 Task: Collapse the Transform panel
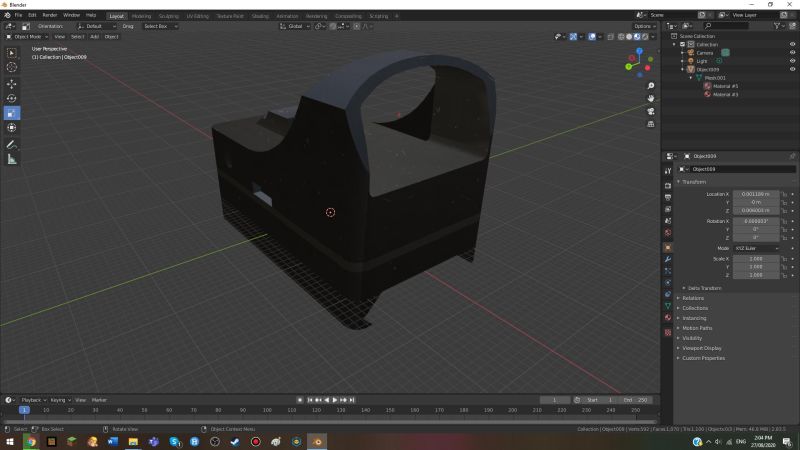tap(693, 182)
